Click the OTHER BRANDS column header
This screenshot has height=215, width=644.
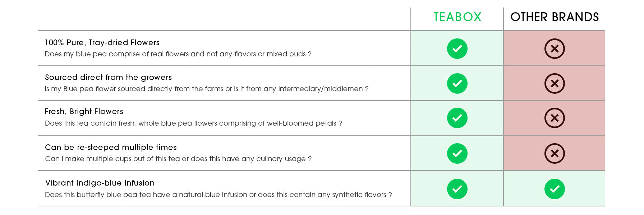point(555,17)
